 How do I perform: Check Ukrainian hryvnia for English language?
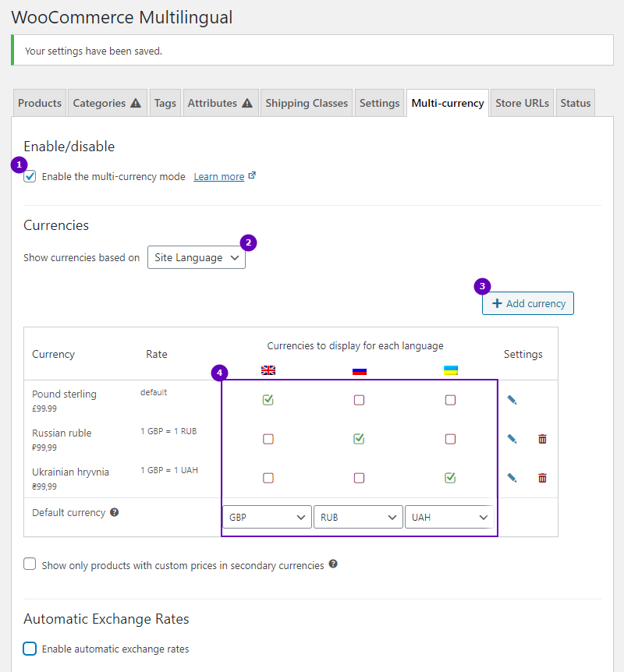pyautogui.click(x=268, y=478)
